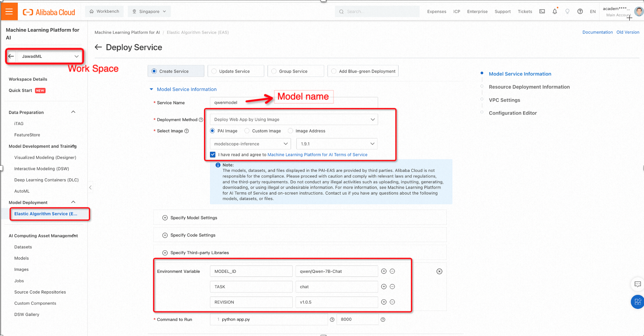Open the help question mark icon
This screenshot has height=336, width=644.
pos(580,11)
